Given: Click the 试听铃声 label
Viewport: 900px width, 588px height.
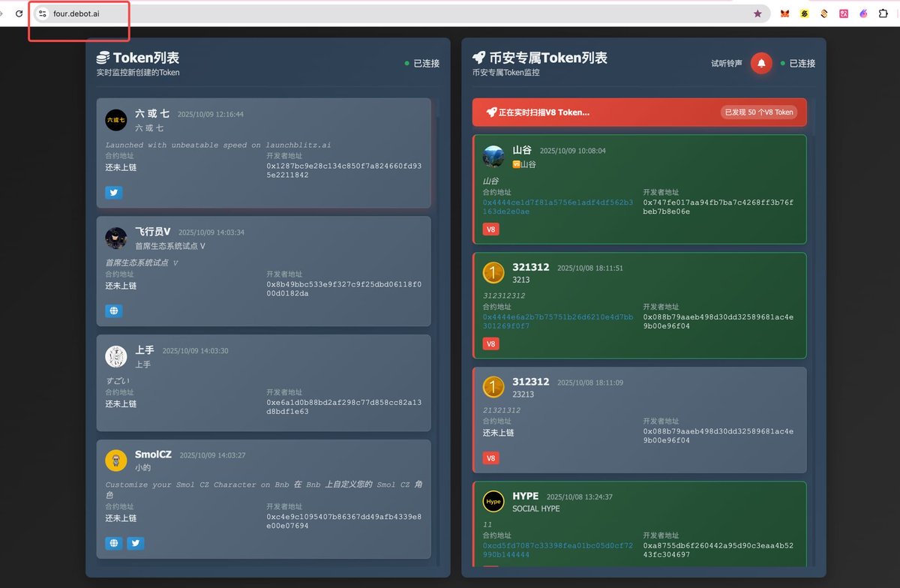Looking at the screenshot, I should pyautogui.click(x=727, y=63).
